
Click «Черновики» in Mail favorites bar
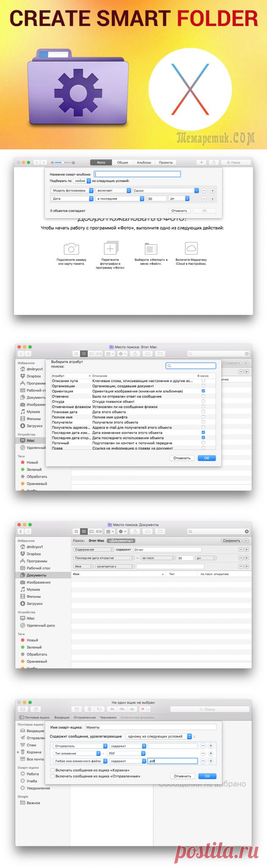tap(108, 718)
